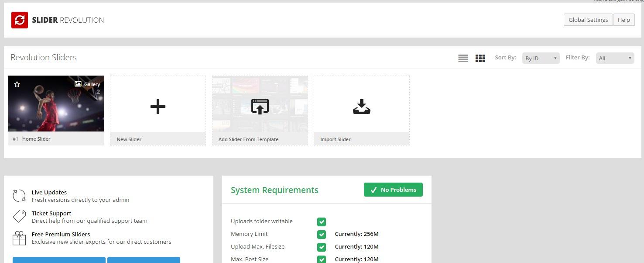
Task: Star the Home Slider as favorite
Action: [17, 84]
